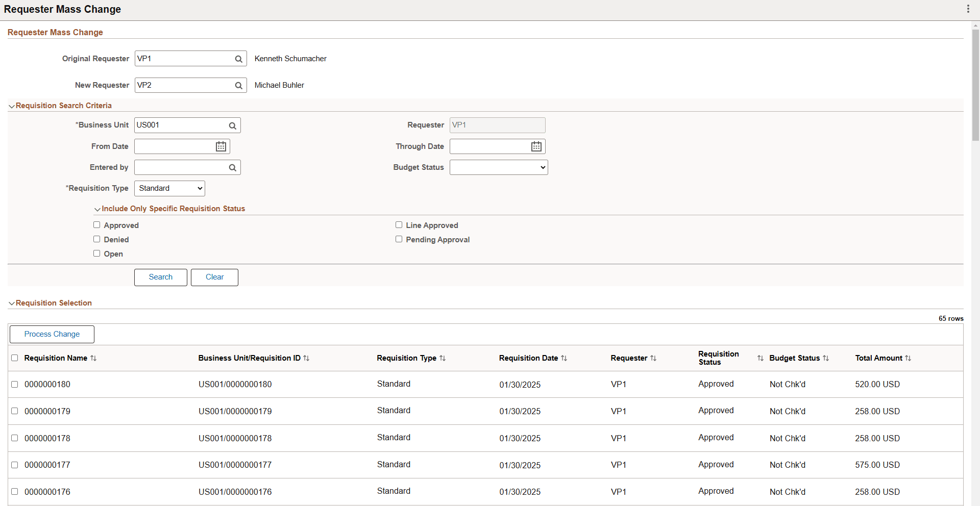Screen dimensions: 980x506
Task: Open Through Date calendar picker
Action: click(x=536, y=146)
